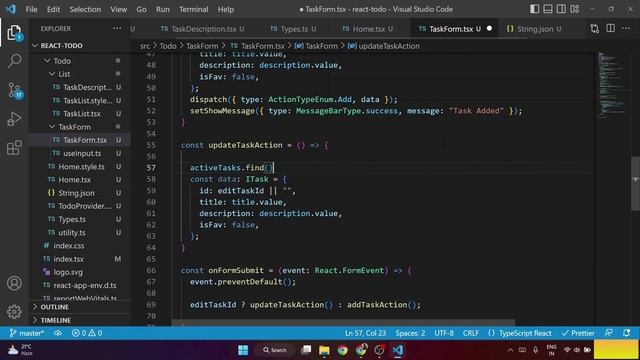Toggle the Panel layout icon
The image size is (640, 360).
pyautogui.click(x=548, y=9)
